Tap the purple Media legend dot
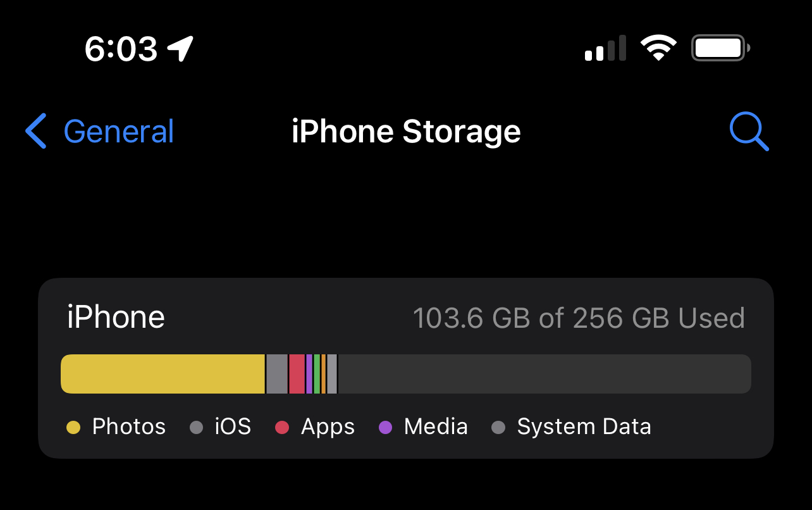 385,428
